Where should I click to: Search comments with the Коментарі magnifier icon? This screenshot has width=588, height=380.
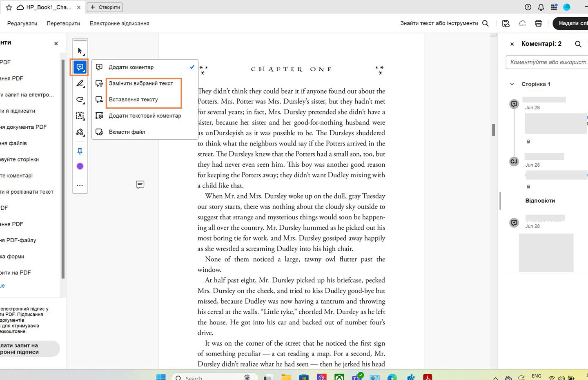(578, 44)
